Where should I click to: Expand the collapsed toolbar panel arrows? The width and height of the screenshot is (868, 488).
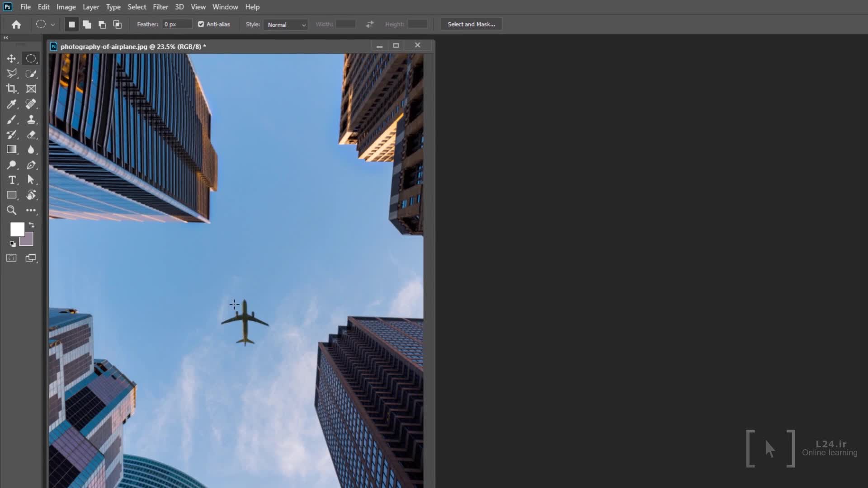click(6, 38)
